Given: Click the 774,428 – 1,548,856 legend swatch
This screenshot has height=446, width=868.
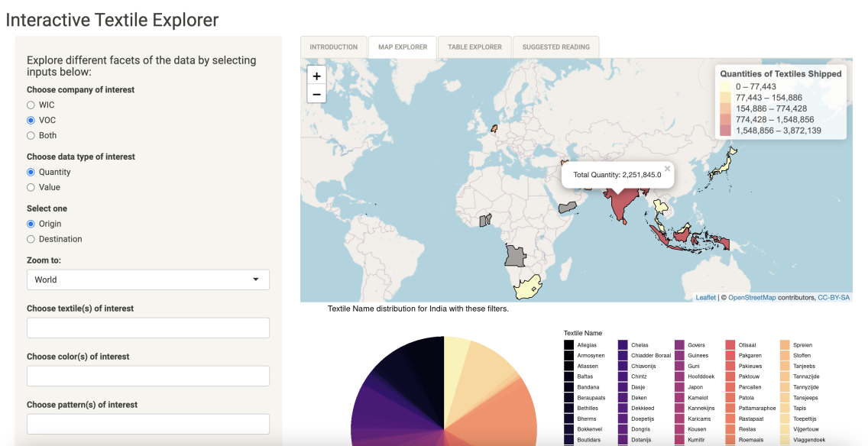Looking at the screenshot, I should pos(725,120).
